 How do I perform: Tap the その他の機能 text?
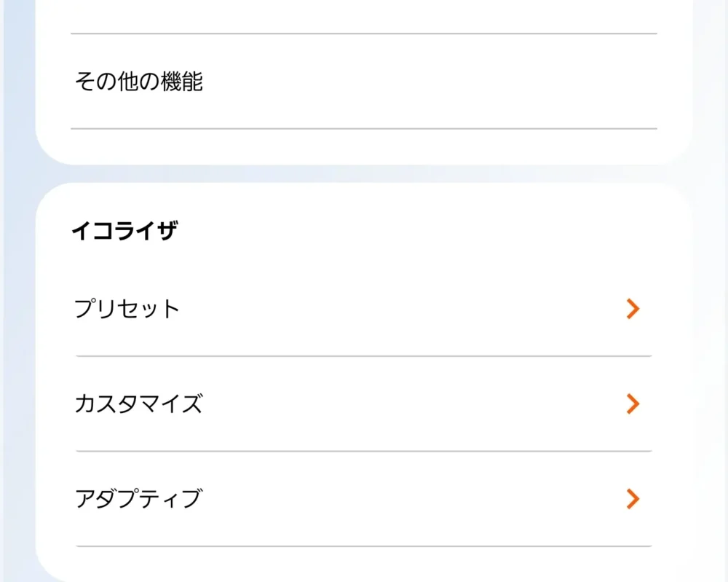(138, 82)
